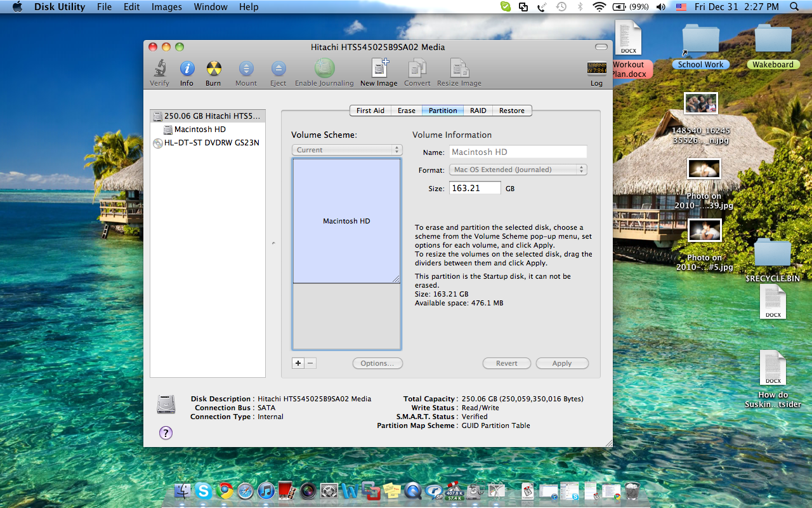Open Spotlight search magnifier icon

(795, 7)
